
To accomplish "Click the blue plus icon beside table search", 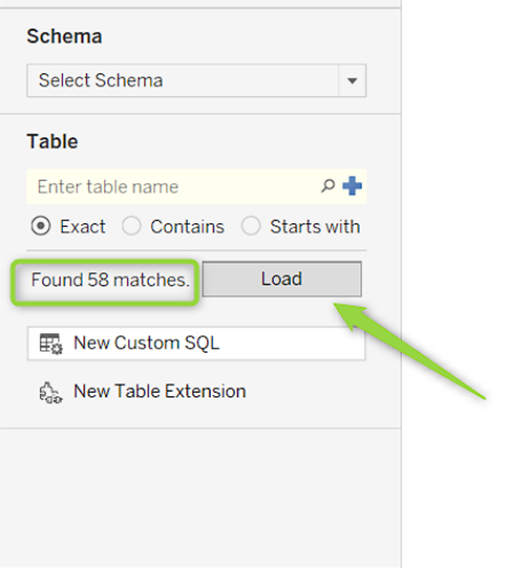I will click(x=352, y=186).
